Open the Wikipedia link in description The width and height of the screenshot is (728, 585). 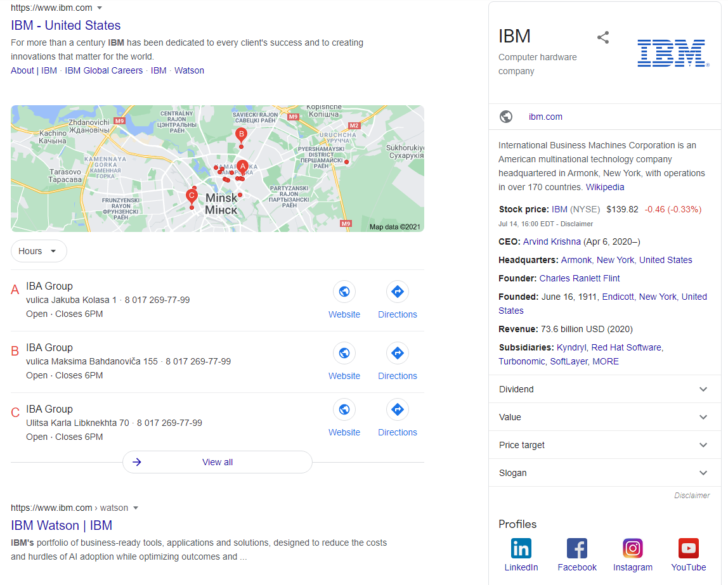point(604,187)
